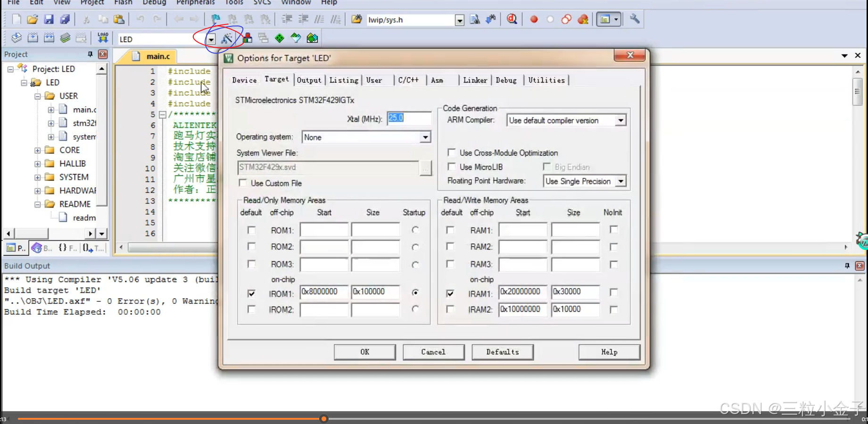Batch build toolbar icon

coord(65,38)
